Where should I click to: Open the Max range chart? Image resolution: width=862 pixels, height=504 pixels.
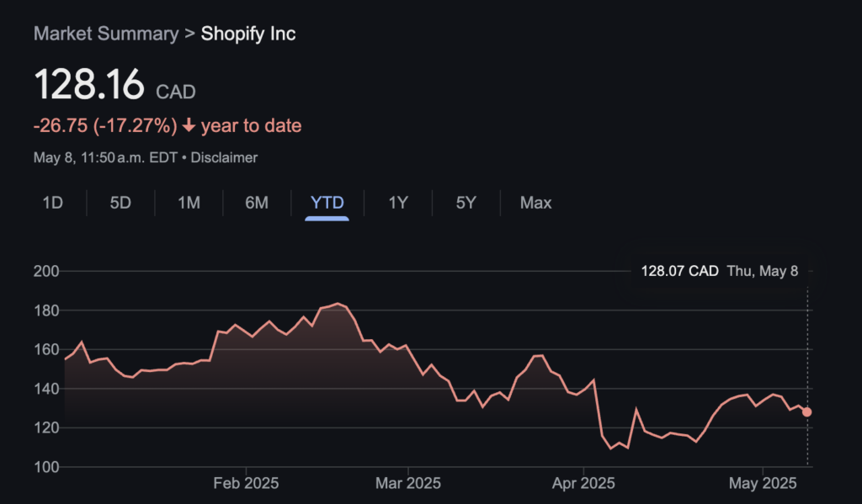[535, 203]
